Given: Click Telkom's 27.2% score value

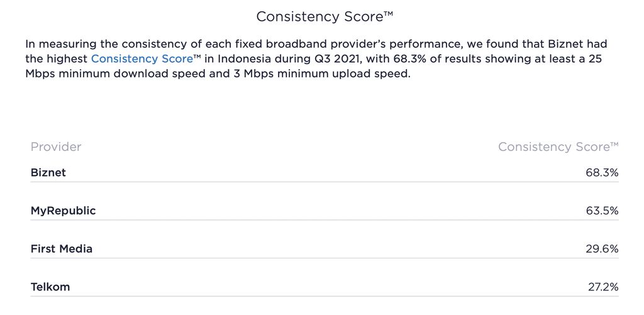Looking at the screenshot, I should point(602,287).
